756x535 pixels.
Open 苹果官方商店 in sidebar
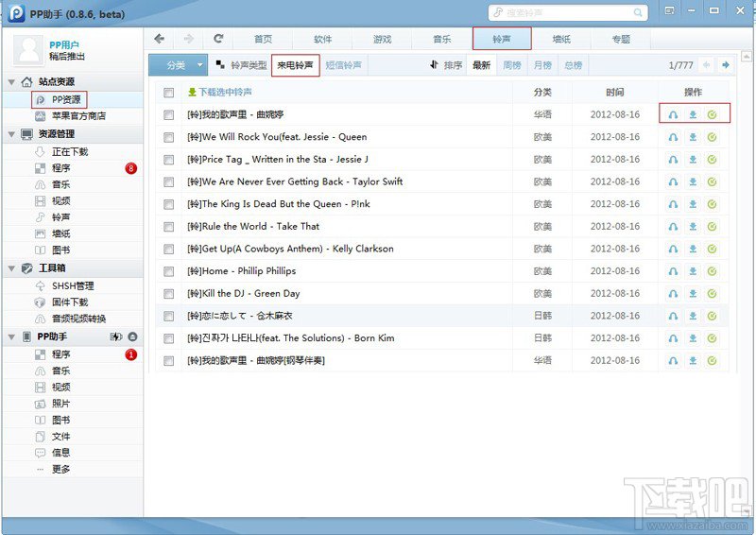click(78, 115)
